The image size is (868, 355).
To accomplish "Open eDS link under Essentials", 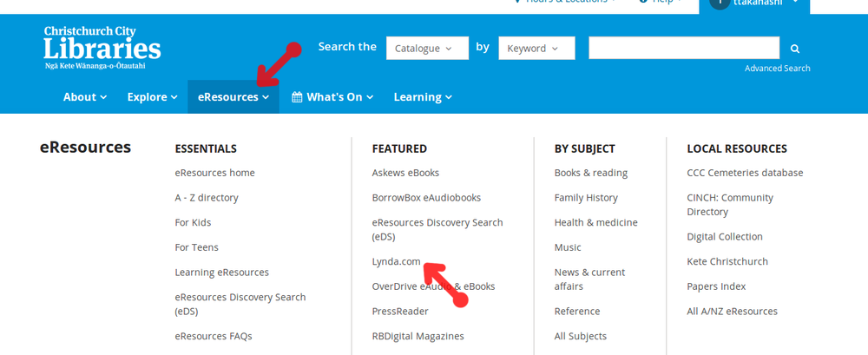I will (x=240, y=304).
